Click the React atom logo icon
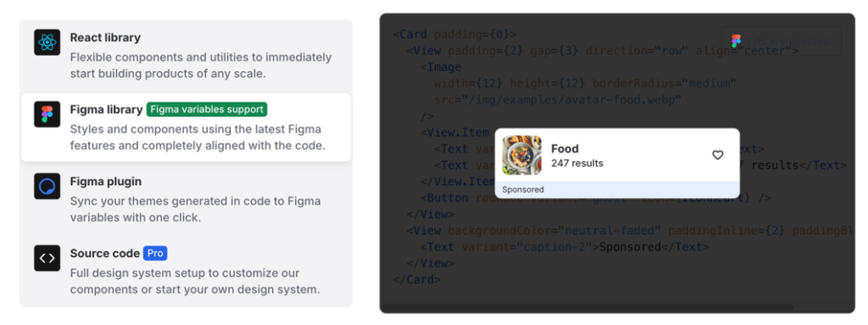Image resolution: width=868 pixels, height=325 pixels. [x=47, y=42]
